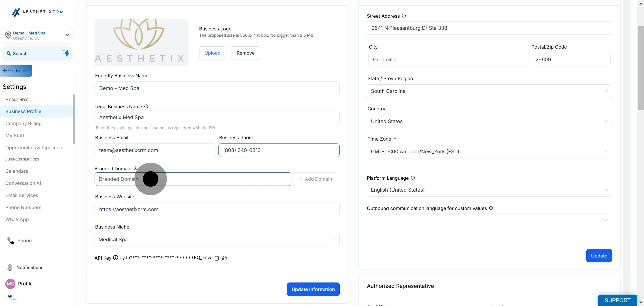Expand the Business Niche dropdown
This screenshot has width=644, height=306.
point(217,240)
